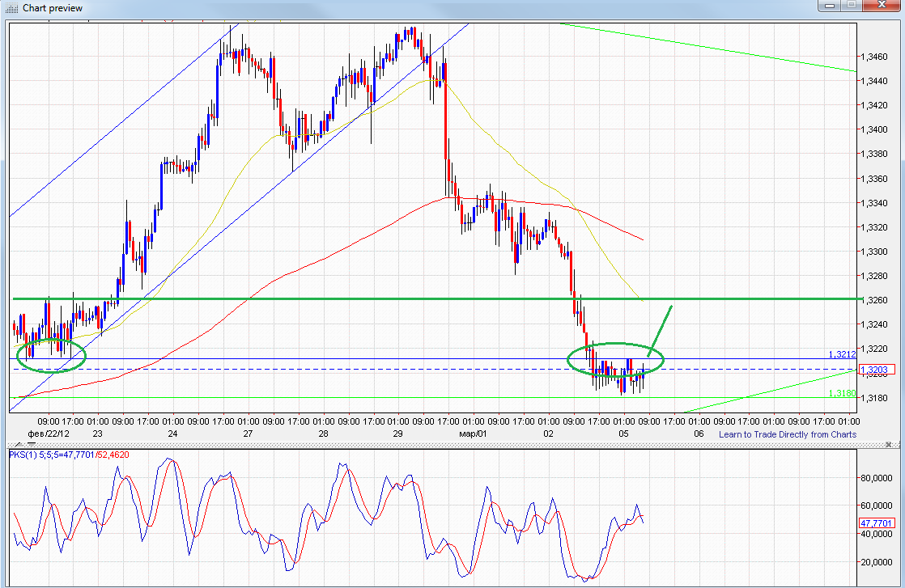
Task: Maximize the Chart preview window
Action: [851, 6]
